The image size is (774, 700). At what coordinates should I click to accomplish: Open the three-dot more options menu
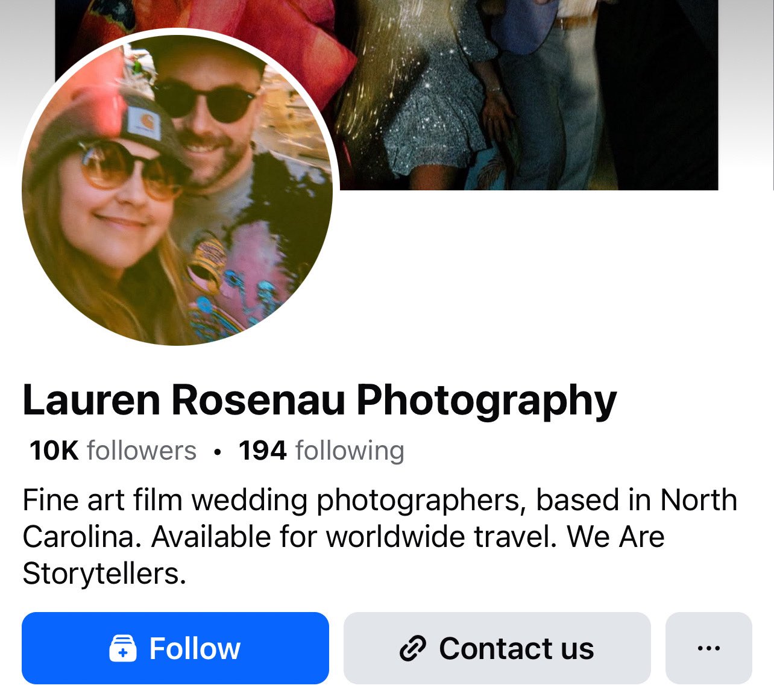(709, 648)
